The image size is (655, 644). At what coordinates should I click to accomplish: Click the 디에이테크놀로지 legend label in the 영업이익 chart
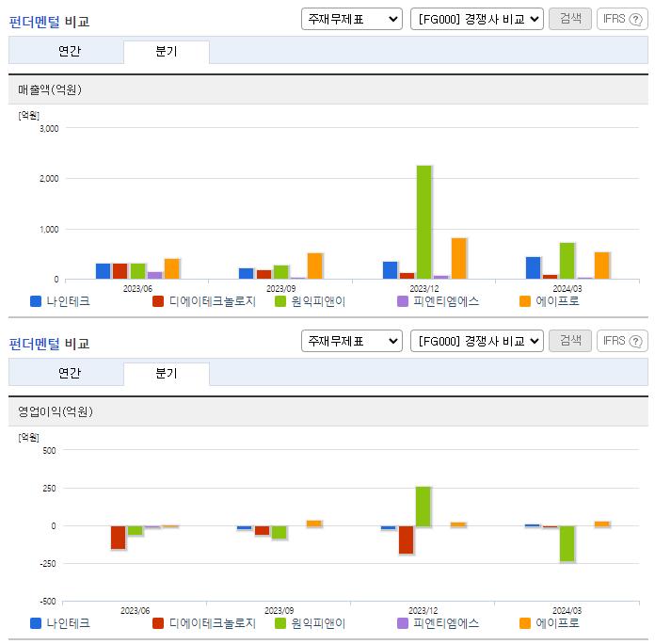click(212, 623)
